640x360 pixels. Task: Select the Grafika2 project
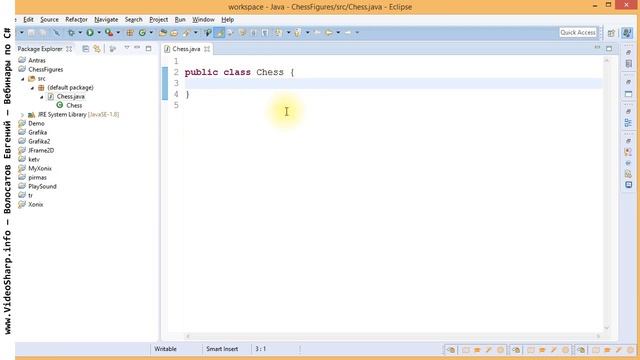pyautogui.click(x=39, y=141)
